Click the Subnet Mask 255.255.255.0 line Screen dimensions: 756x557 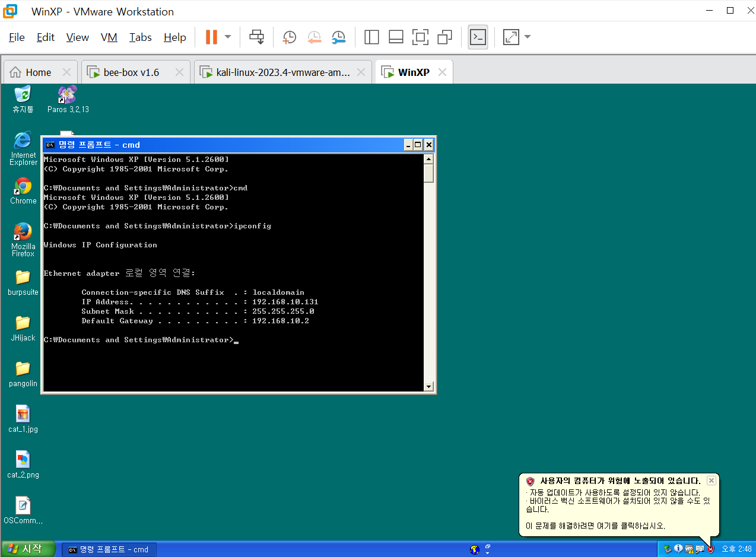[198, 311]
